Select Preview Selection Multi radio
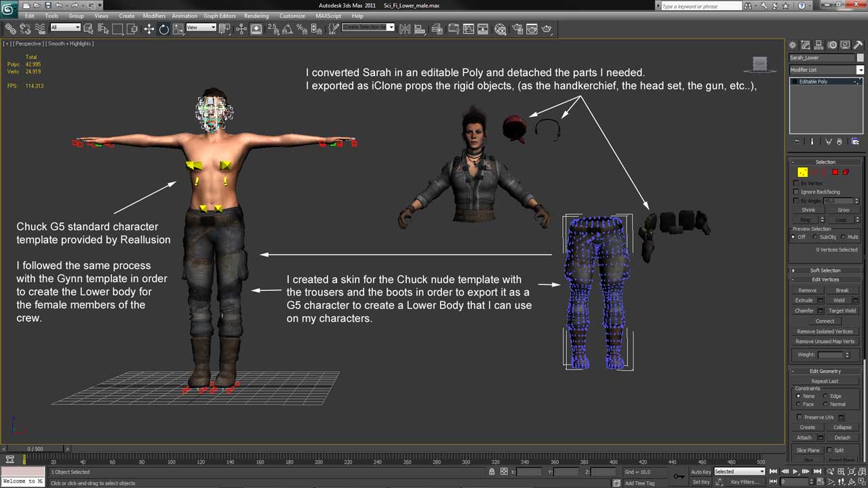This screenshot has height=488, width=868. pos(844,237)
